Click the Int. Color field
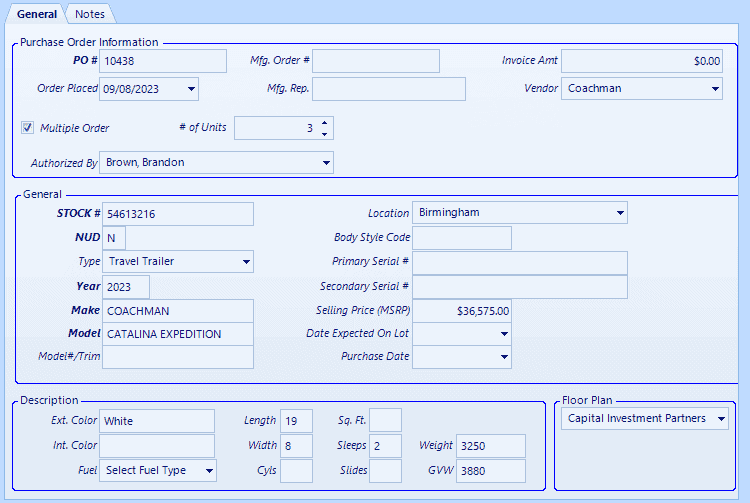Screen dimensions: 750x503 (157, 446)
